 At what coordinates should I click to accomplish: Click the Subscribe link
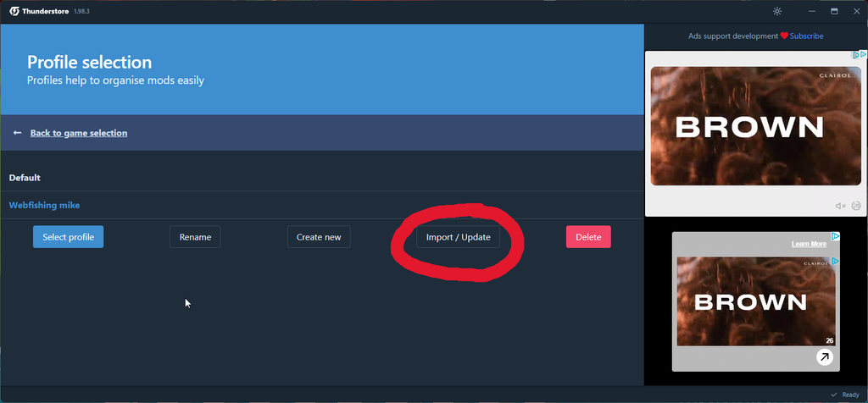(806, 36)
